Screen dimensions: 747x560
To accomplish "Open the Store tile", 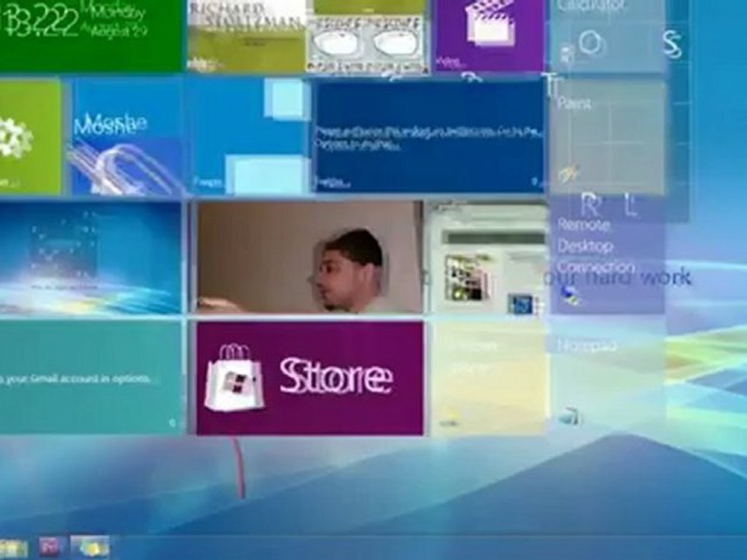I will pos(310,378).
